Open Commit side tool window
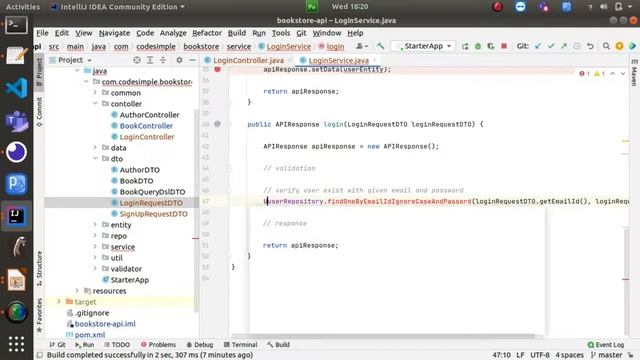 pos(39,111)
